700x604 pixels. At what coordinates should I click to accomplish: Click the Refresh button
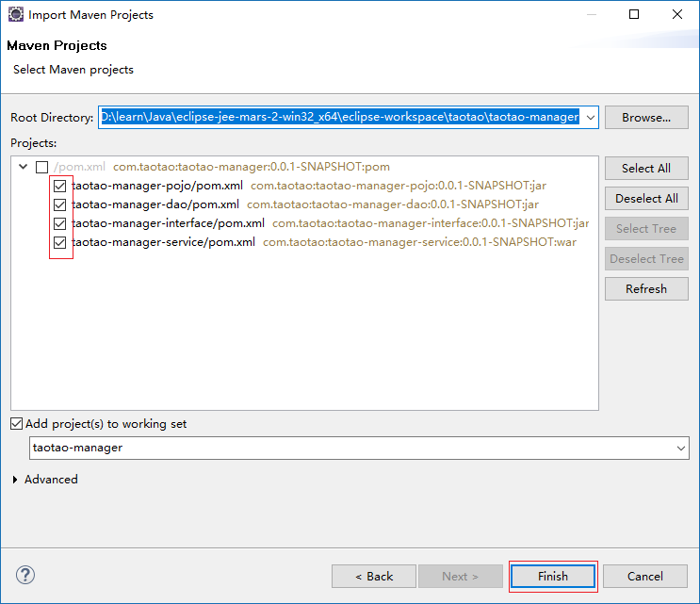point(645,289)
